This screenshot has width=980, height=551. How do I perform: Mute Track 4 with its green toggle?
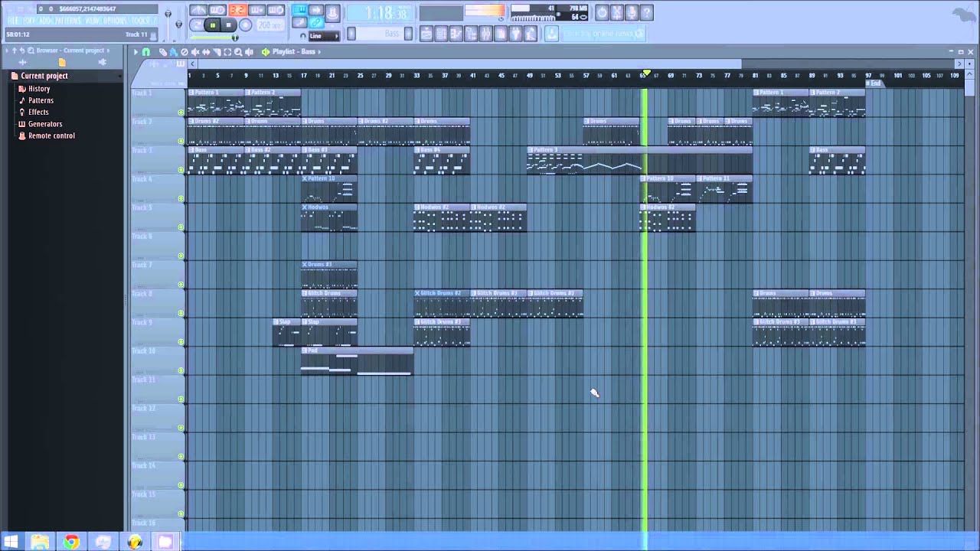[181, 199]
